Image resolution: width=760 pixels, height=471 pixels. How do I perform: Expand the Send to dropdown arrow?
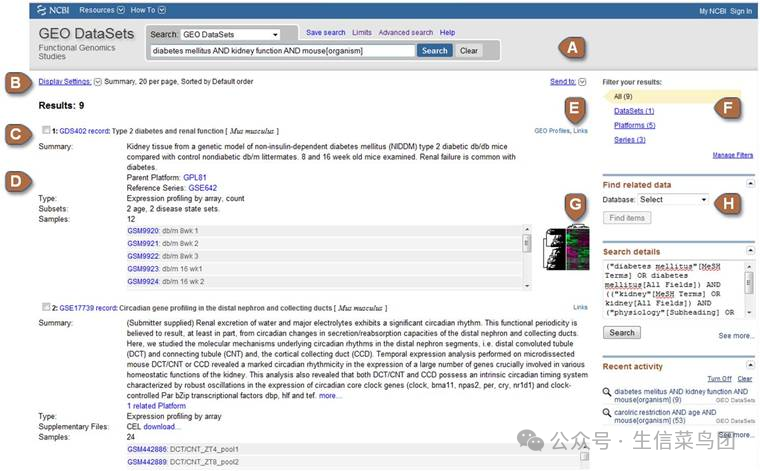(x=582, y=82)
